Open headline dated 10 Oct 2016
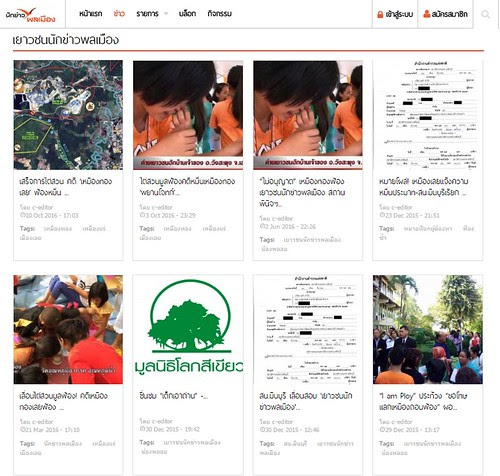The image size is (500, 476). [x=66, y=187]
